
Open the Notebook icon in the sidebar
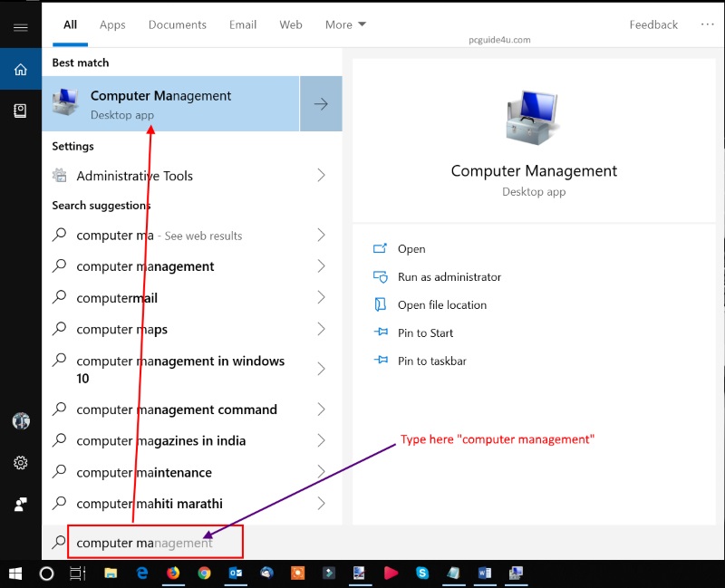(20, 111)
